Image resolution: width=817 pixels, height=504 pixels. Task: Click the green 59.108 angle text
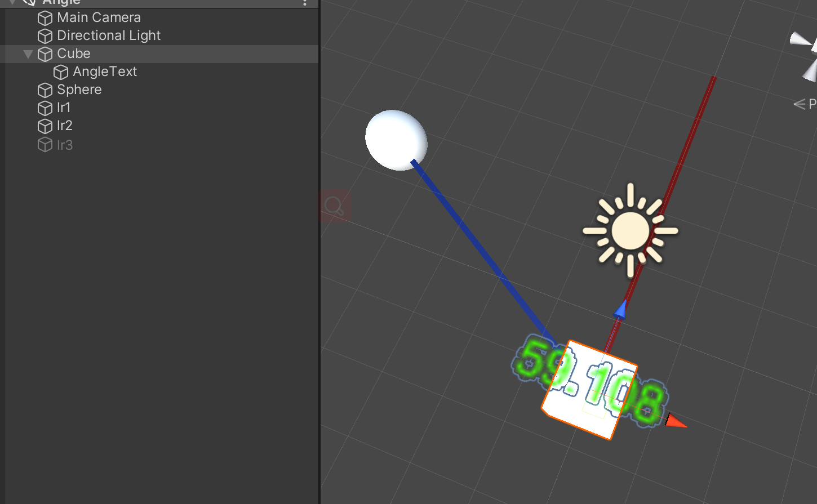coord(589,382)
